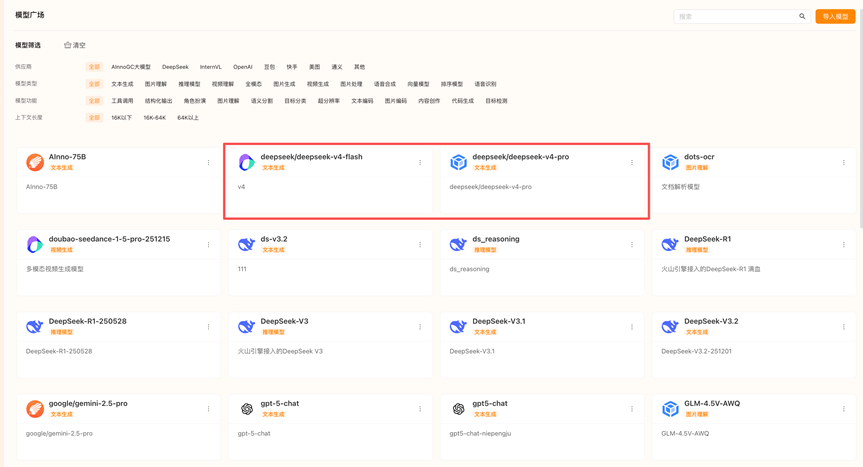Image resolution: width=863 pixels, height=467 pixels.
Task: Open the more menu on DeepSeek-V3.1 card
Action: [x=632, y=327]
